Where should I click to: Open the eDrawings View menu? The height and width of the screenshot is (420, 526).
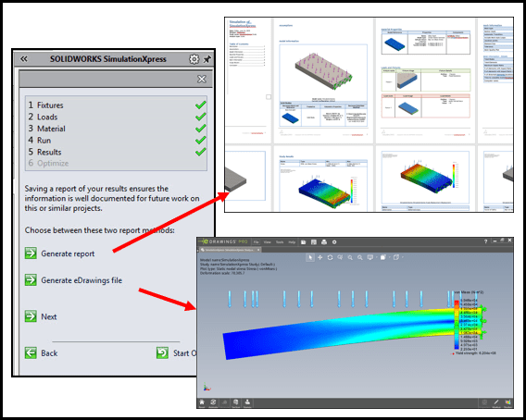click(268, 242)
